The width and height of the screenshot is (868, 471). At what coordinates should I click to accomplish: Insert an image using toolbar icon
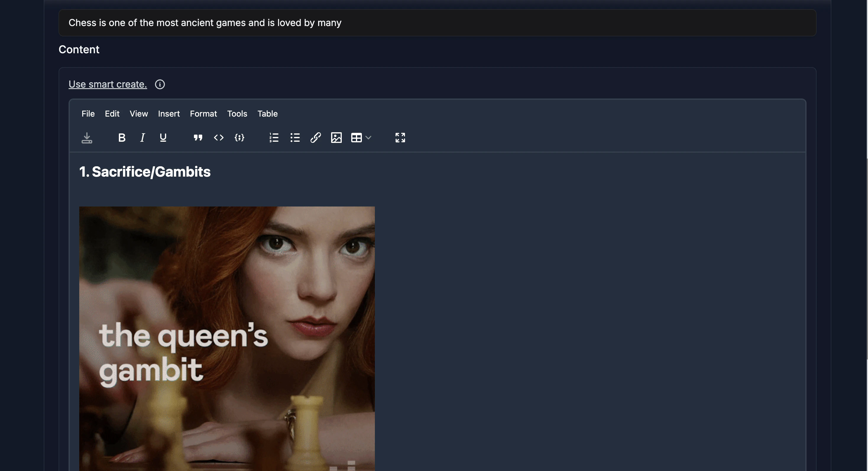(336, 138)
